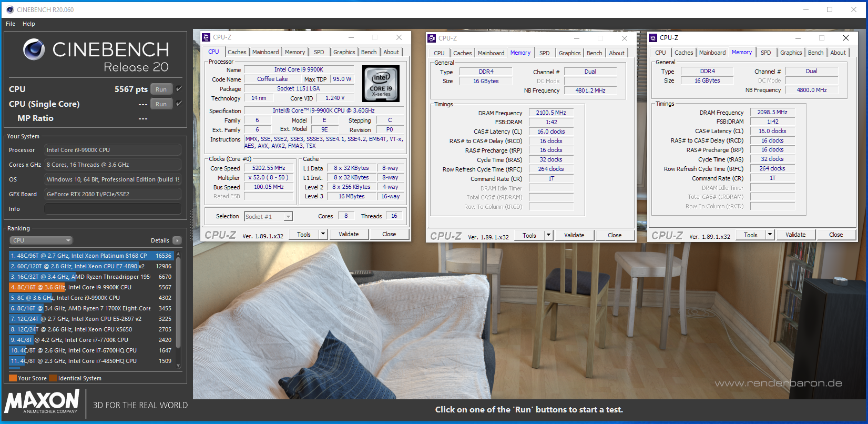Run the CPU (Single Core) test
This screenshot has height=424, width=868.
(x=161, y=104)
